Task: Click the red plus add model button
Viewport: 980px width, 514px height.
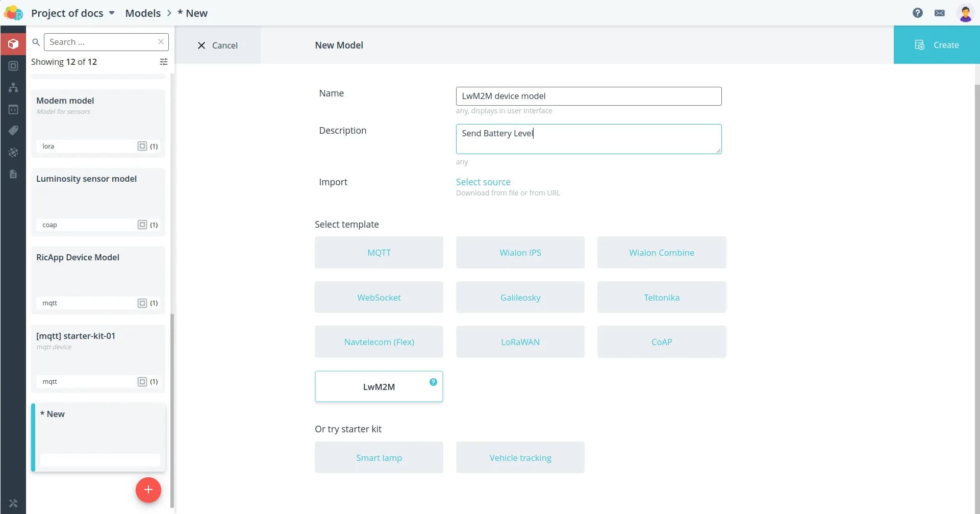Action: pos(148,490)
